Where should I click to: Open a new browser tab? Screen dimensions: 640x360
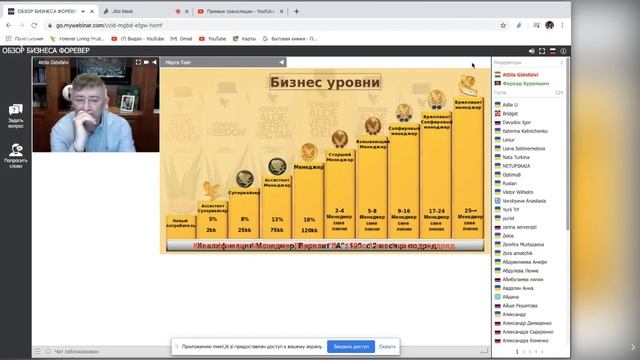(x=296, y=11)
